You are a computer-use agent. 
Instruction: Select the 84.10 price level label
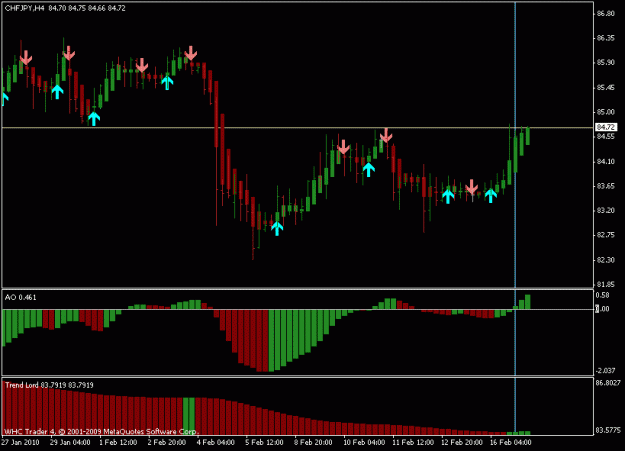click(x=606, y=161)
